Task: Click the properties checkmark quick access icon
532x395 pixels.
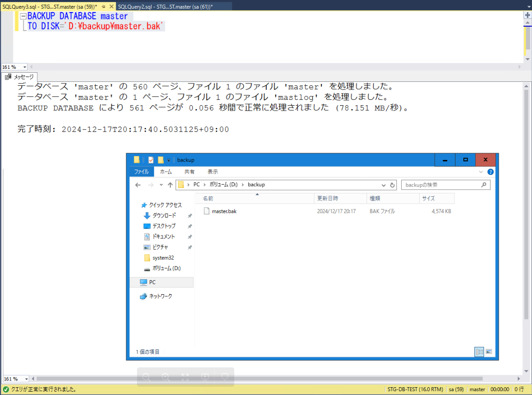Action: [x=151, y=160]
